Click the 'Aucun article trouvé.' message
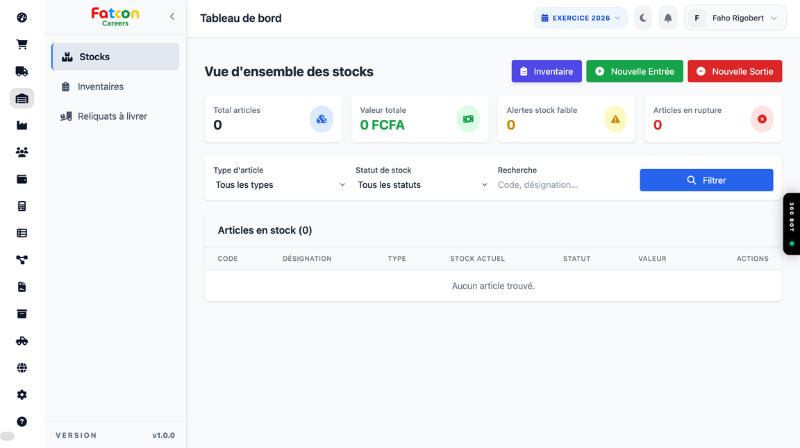 click(x=493, y=286)
